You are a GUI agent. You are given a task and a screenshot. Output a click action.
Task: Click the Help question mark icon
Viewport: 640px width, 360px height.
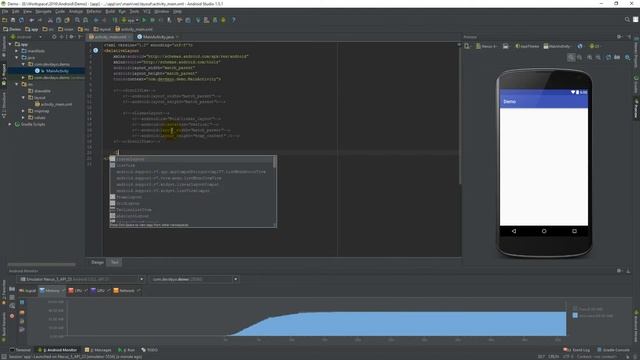point(233,20)
